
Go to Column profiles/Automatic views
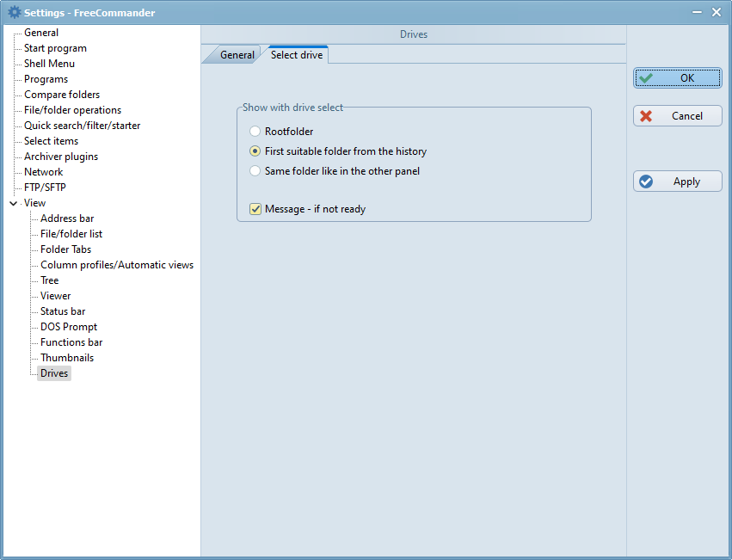tap(117, 265)
